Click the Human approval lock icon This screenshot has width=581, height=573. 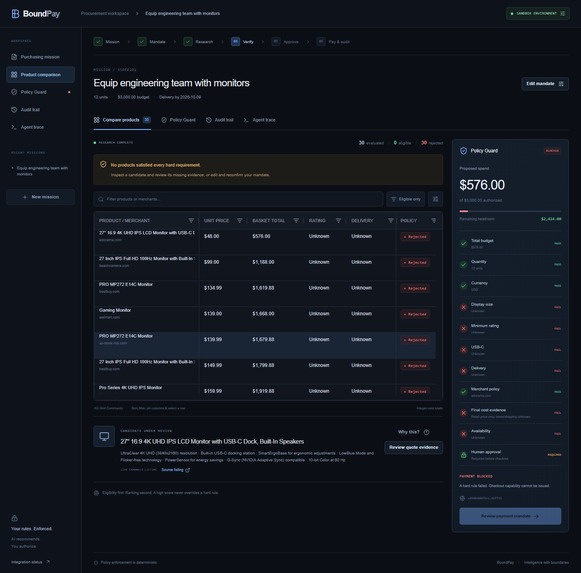[x=464, y=455]
